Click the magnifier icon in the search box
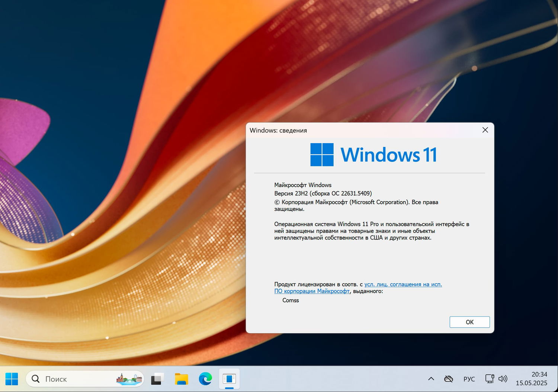 click(36, 379)
